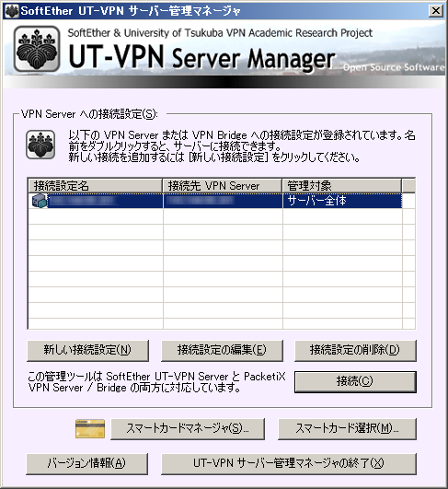
Task: Click UT-VPN サーバー管理マネージャの終了(X) button
Action: click(x=289, y=464)
